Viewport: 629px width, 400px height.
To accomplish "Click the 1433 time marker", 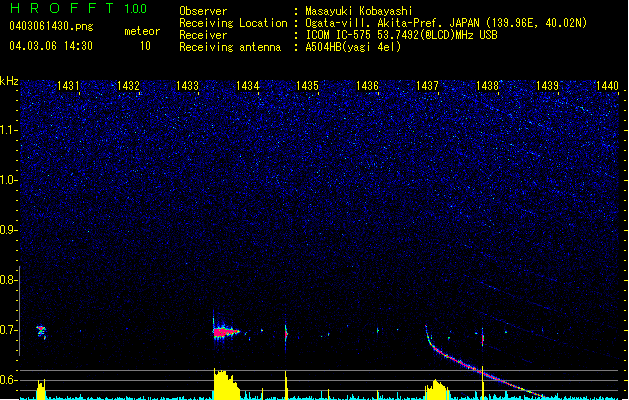I will 188,86.
